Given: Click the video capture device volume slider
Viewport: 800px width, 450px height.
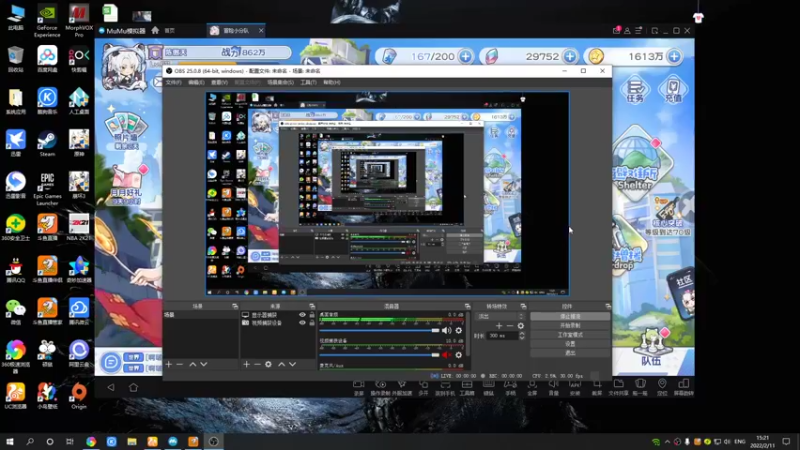Looking at the screenshot, I should coord(380,355).
